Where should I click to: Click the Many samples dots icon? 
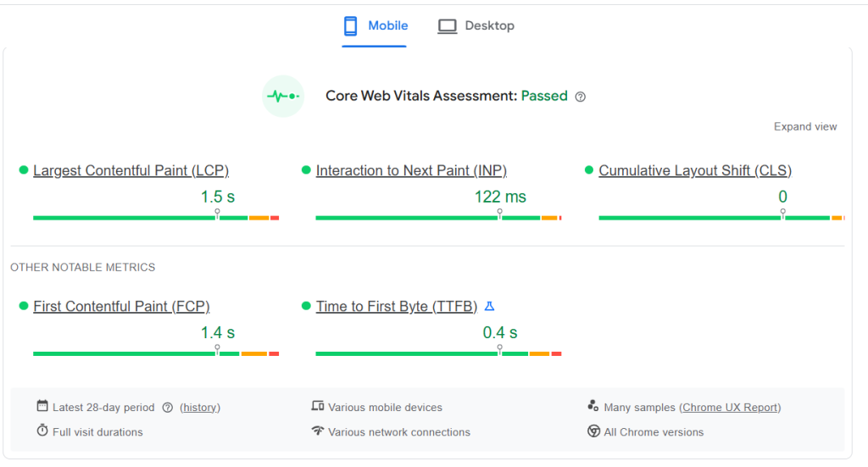click(x=593, y=407)
